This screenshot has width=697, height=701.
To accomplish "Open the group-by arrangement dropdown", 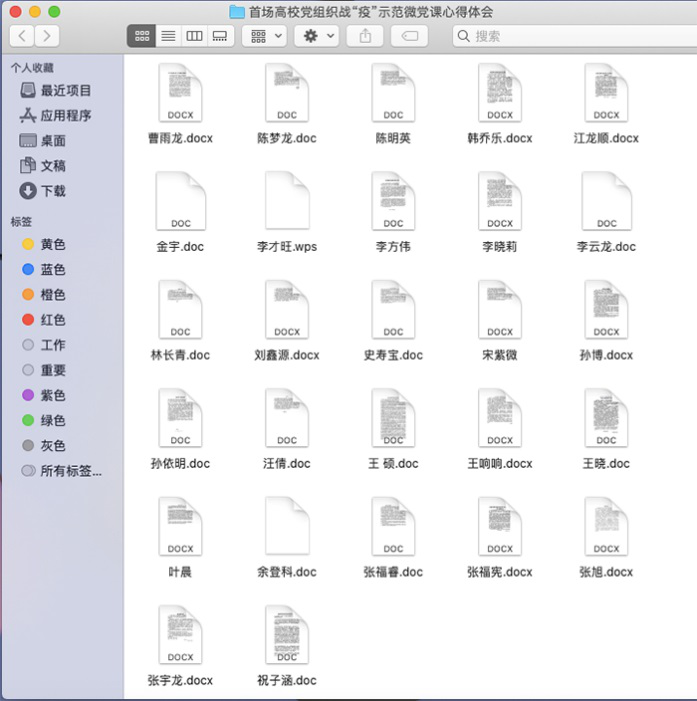I will [265, 36].
